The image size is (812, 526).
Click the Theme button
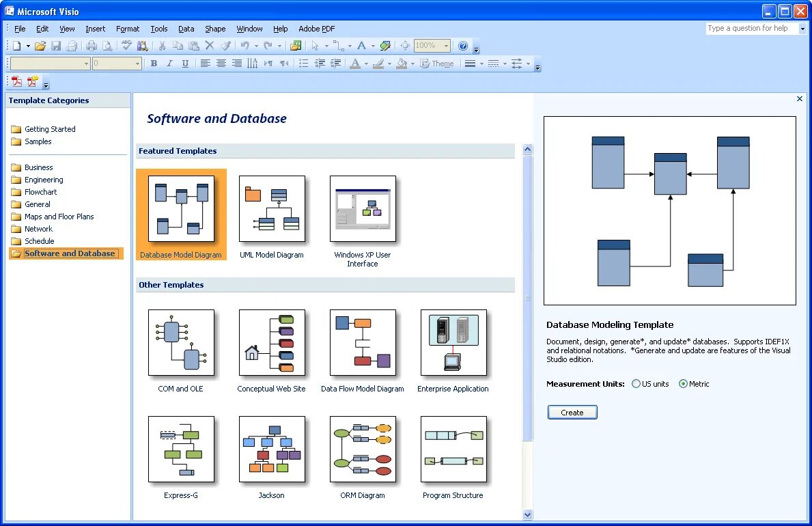tap(436, 64)
